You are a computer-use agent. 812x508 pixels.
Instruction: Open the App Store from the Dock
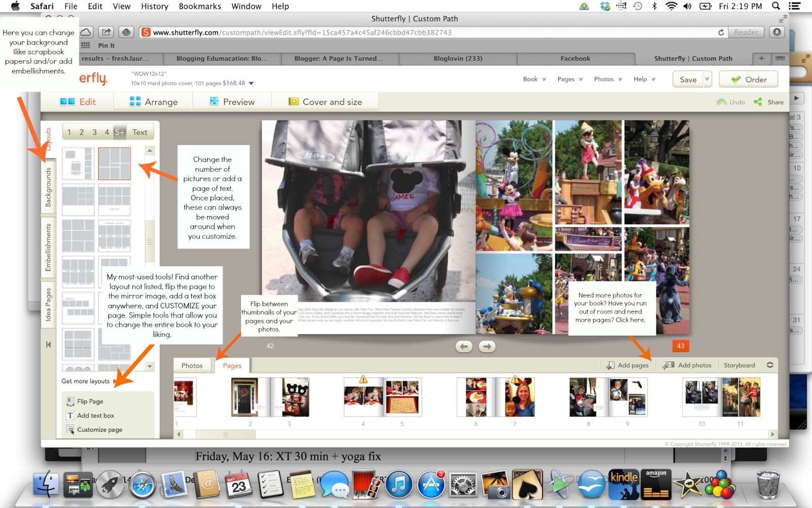pos(431,484)
